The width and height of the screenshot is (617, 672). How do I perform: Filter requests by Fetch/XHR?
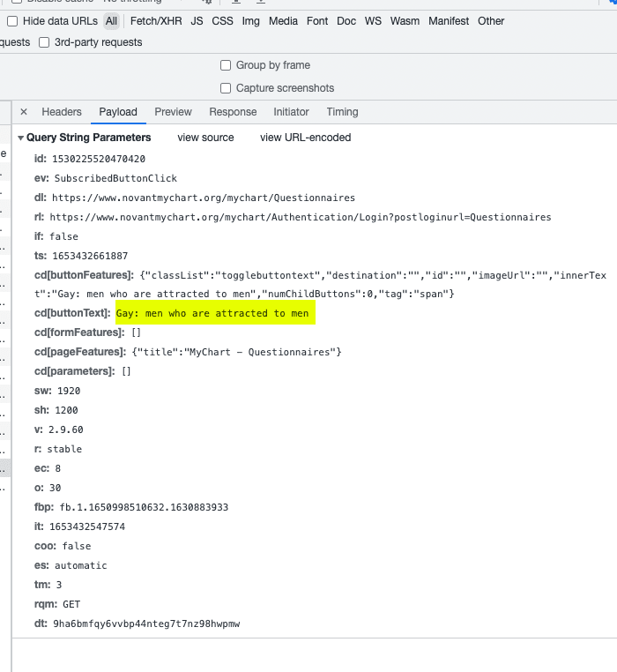coord(156,21)
